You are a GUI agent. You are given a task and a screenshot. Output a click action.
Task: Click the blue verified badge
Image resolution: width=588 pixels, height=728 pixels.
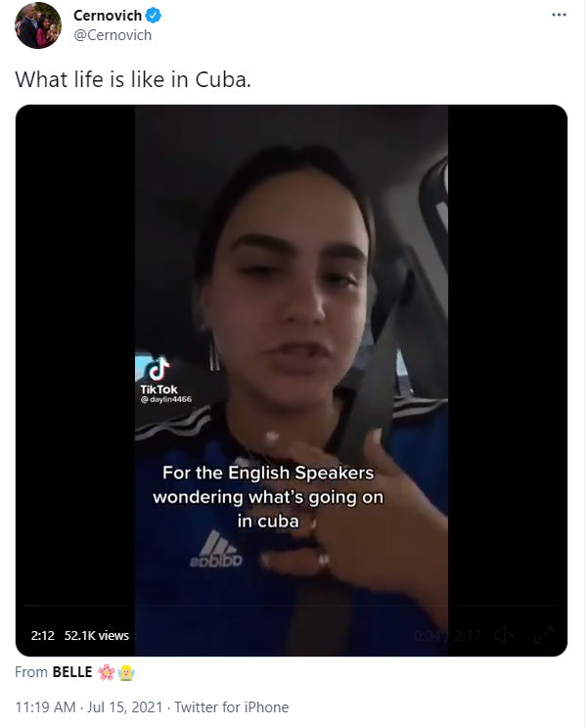coord(154,16)
